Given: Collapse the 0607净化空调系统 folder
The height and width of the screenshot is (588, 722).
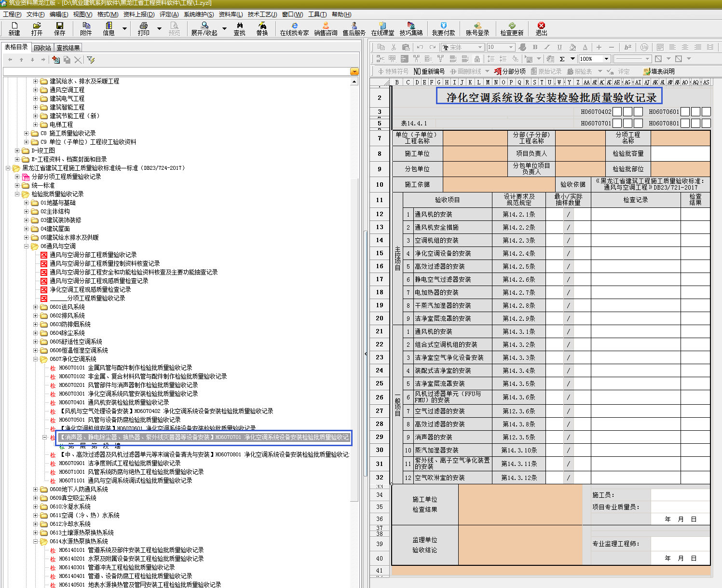Looking at the screenshot, I should point(35,359).
